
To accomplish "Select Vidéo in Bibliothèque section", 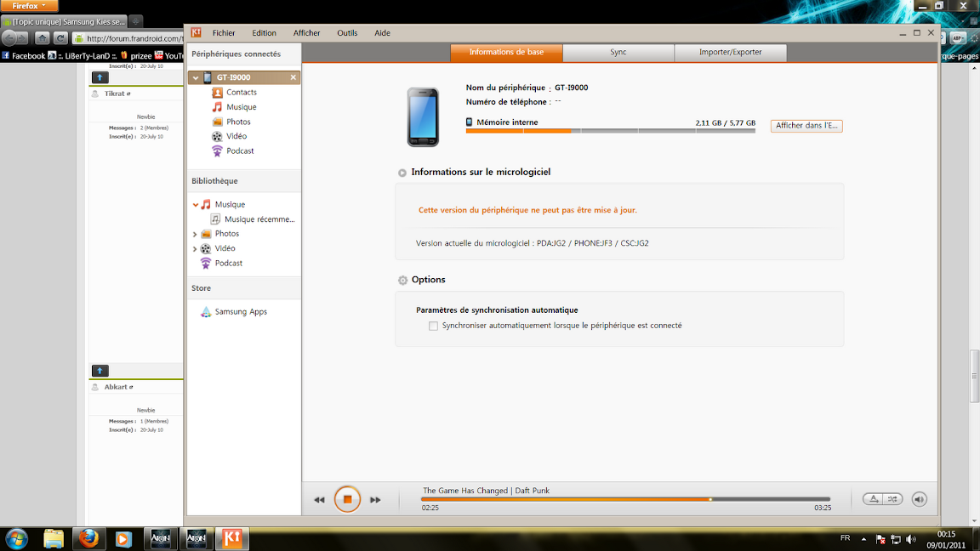I will pyautogui.click(x=218, y=248).
